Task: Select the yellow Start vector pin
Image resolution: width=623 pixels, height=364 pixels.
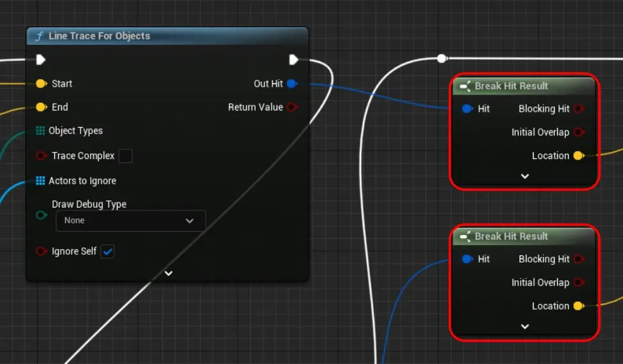Action: [x=42, y=84]
